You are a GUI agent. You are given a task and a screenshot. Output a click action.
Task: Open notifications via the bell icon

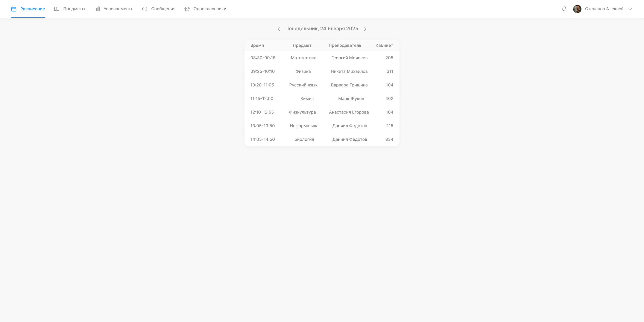click(x=564, y=9)
